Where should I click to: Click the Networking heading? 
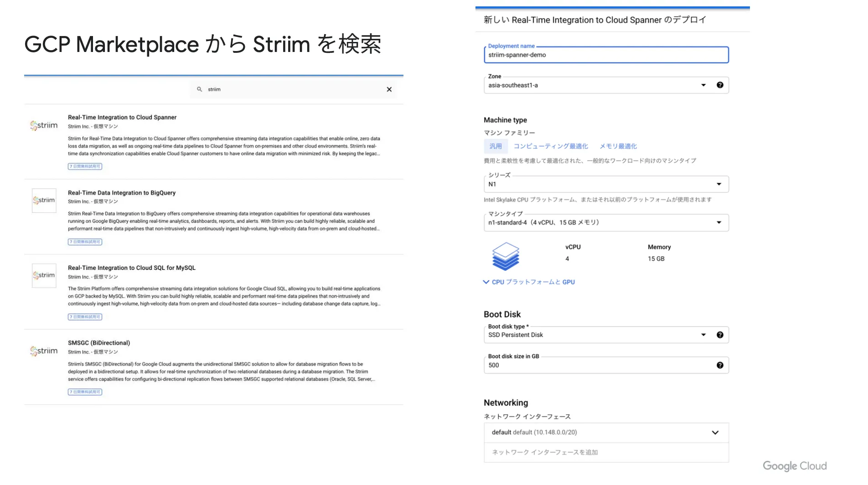[506, 402]
